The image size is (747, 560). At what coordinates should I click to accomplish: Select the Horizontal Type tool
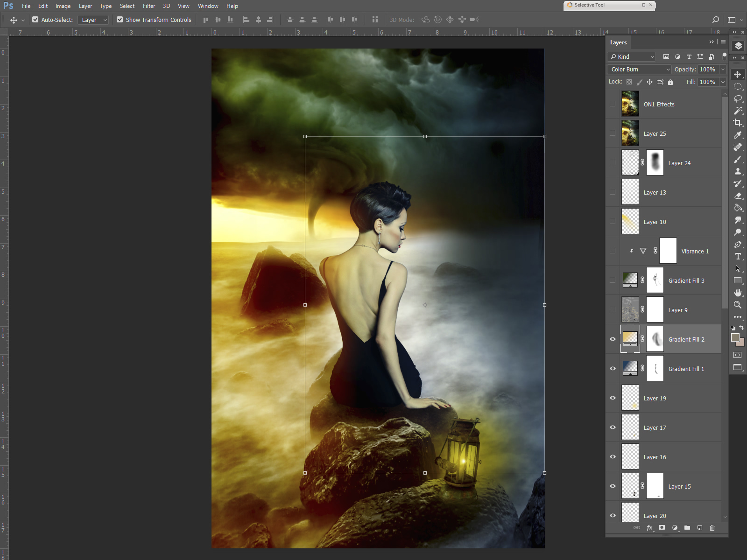pos(738,256)
